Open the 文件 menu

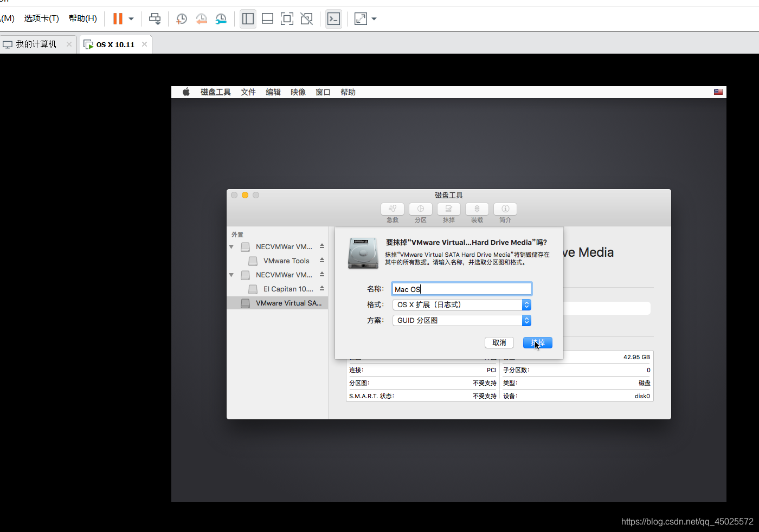click(248, 92)
